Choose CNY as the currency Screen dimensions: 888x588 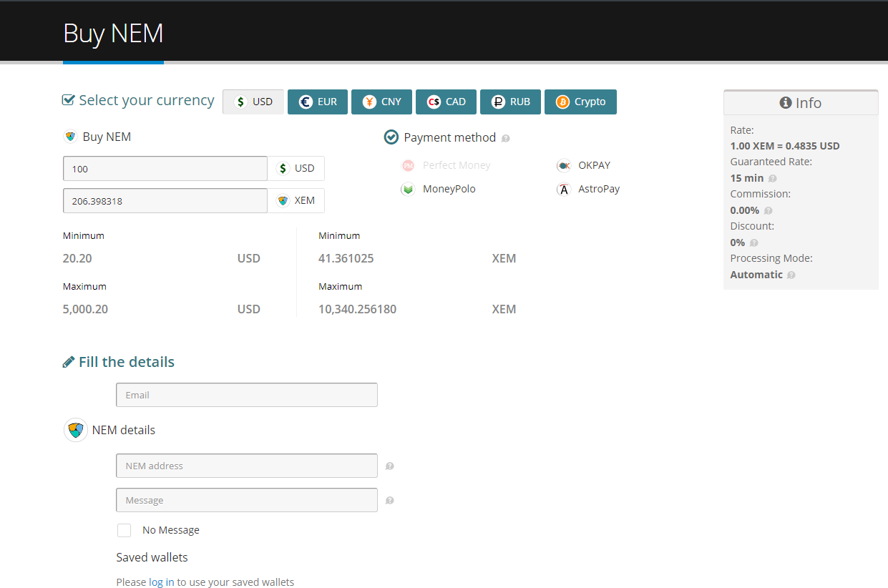click(381, 102)
